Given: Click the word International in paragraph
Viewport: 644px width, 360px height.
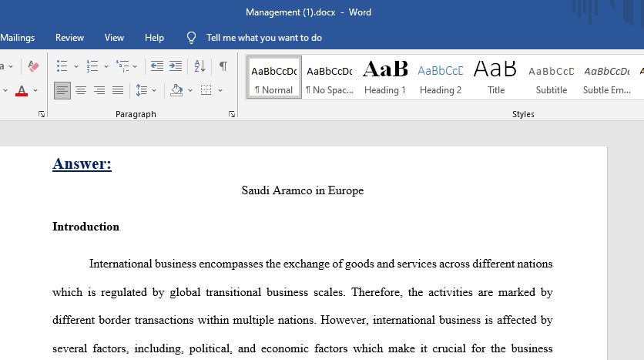Looking at the screenshot, I should tap(121, 264).
